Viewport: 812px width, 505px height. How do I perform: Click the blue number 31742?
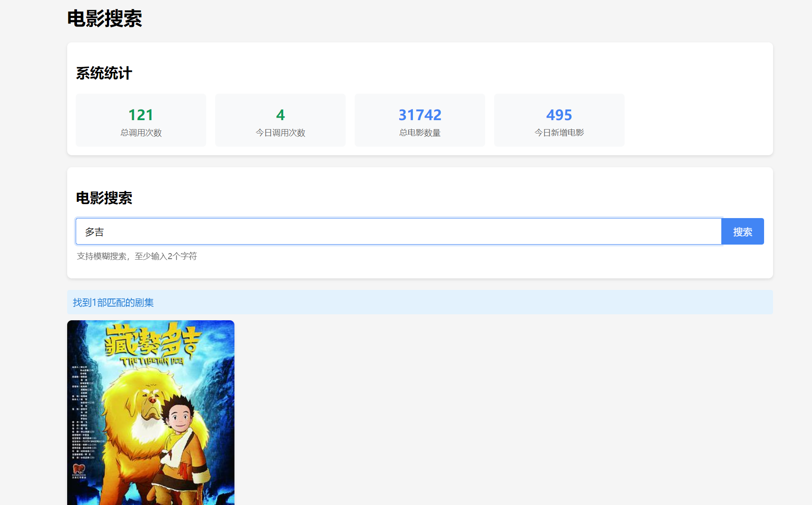point(420,115)
